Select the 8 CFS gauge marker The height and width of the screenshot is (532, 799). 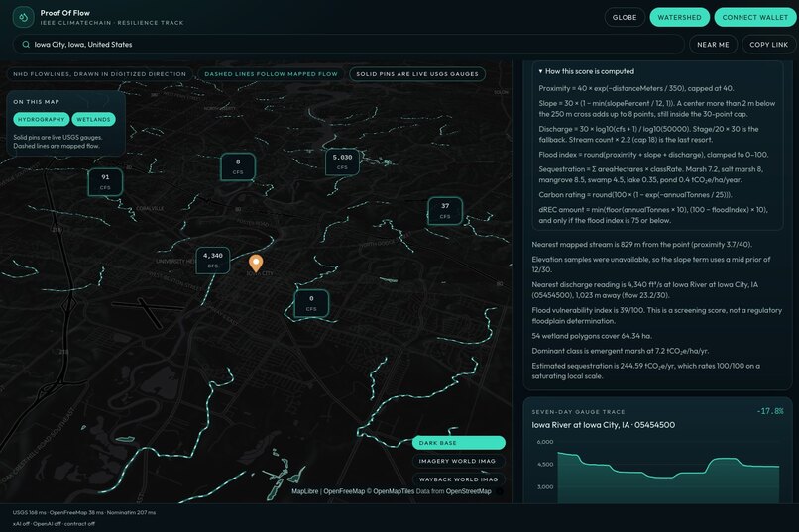coord(238,166)
